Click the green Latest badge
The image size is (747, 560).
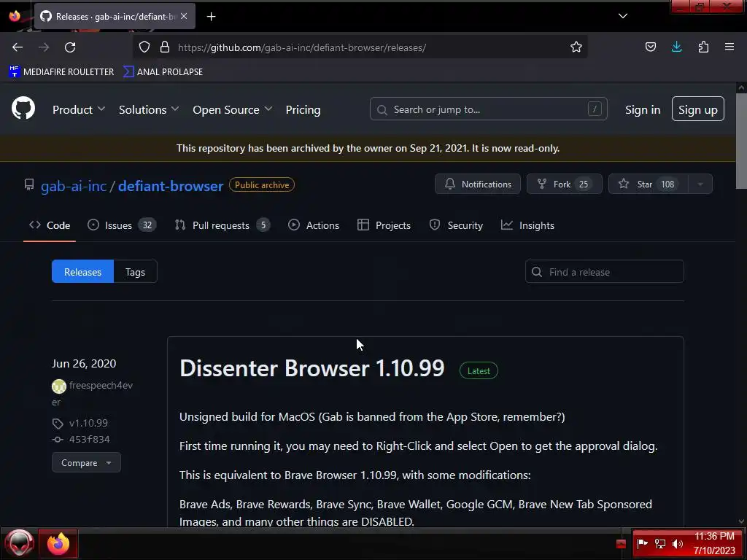pos(479,370)
